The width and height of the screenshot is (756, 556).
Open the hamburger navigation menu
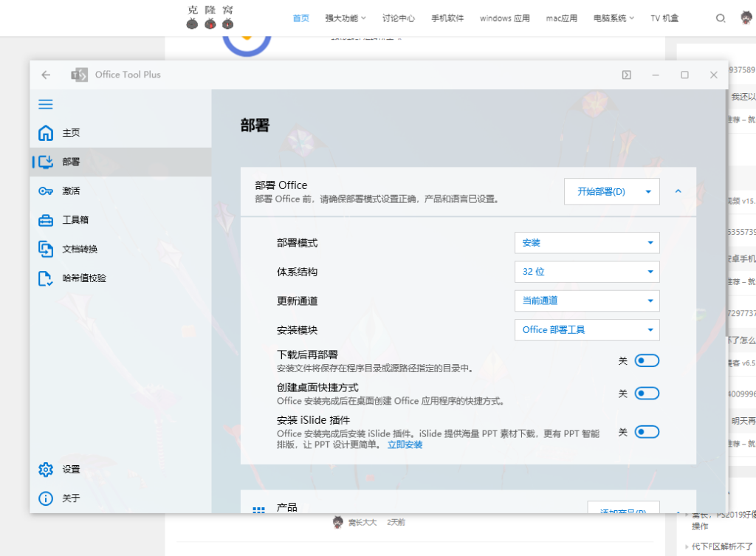pos(46,104)
